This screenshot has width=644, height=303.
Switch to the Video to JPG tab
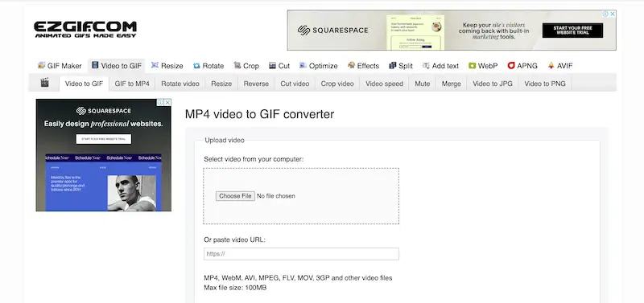(493, 84)
